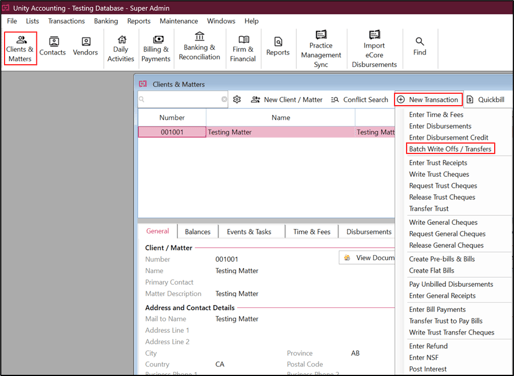Select matter number 001001 cell

(172, 132)
